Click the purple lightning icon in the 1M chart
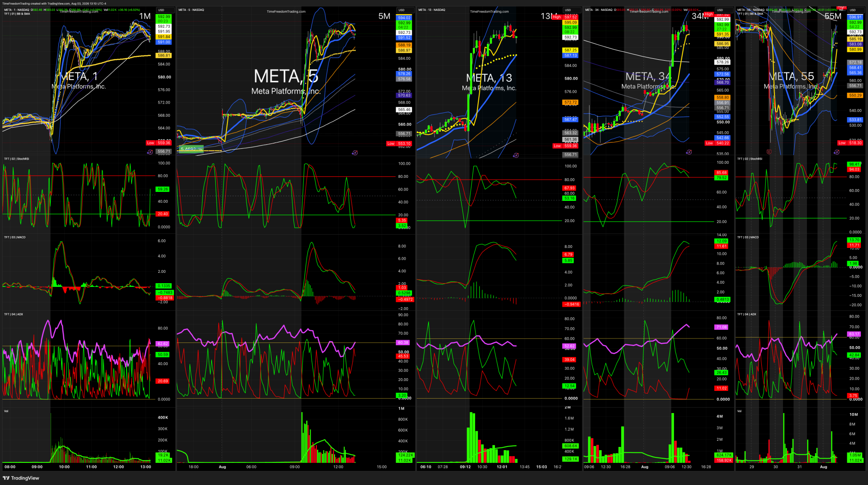The width and height of the screenshot is (868, 485). (150, 152)
